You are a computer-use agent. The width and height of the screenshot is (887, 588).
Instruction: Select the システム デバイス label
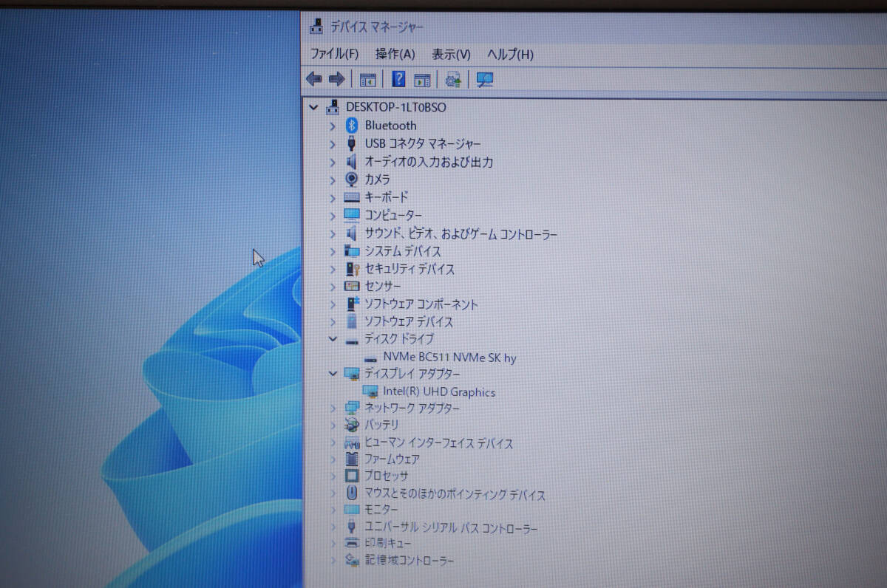click(403, 251)
